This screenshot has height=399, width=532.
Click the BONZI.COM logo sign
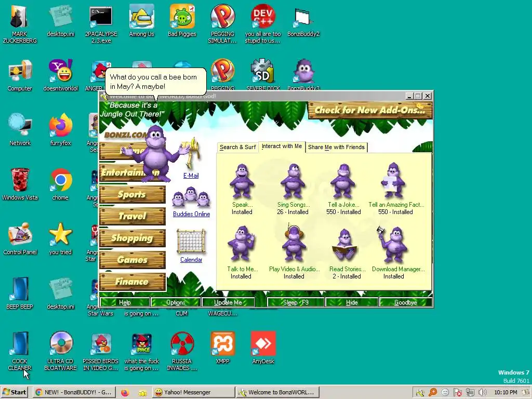[x=125, y=135]
